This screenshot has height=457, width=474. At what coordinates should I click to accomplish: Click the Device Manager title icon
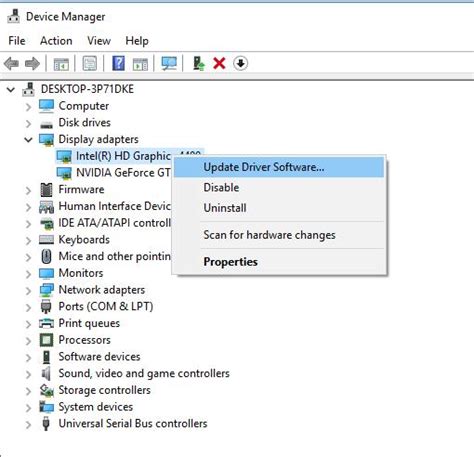pos(14,16)
